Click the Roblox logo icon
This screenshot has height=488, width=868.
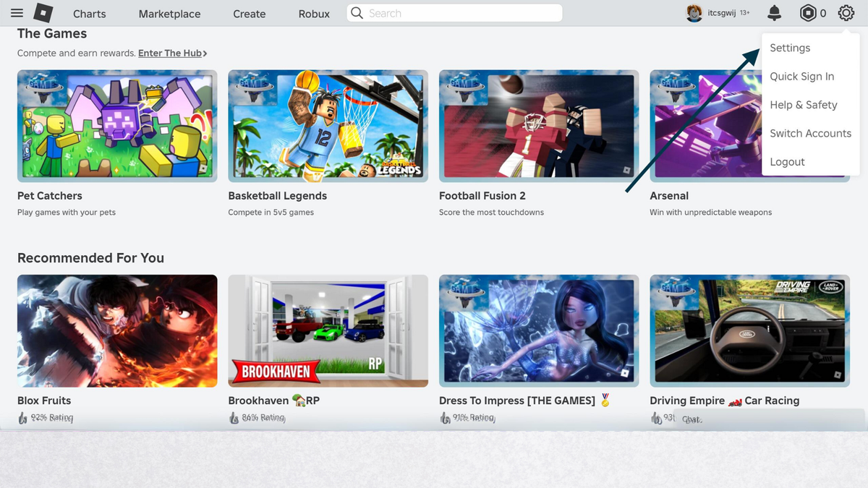coord(44,13)
